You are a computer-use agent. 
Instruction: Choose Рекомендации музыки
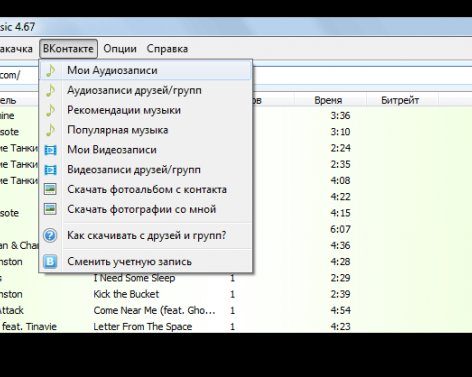coord(145,110)
